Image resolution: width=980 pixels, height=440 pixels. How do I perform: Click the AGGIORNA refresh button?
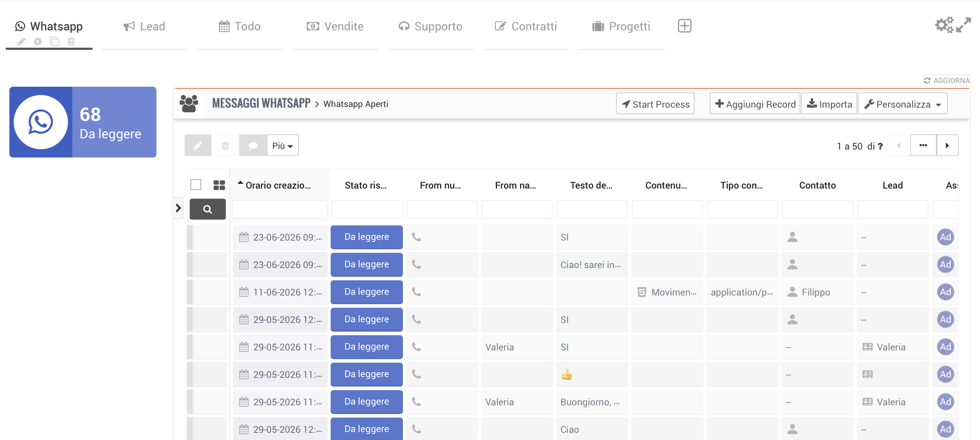947,80
